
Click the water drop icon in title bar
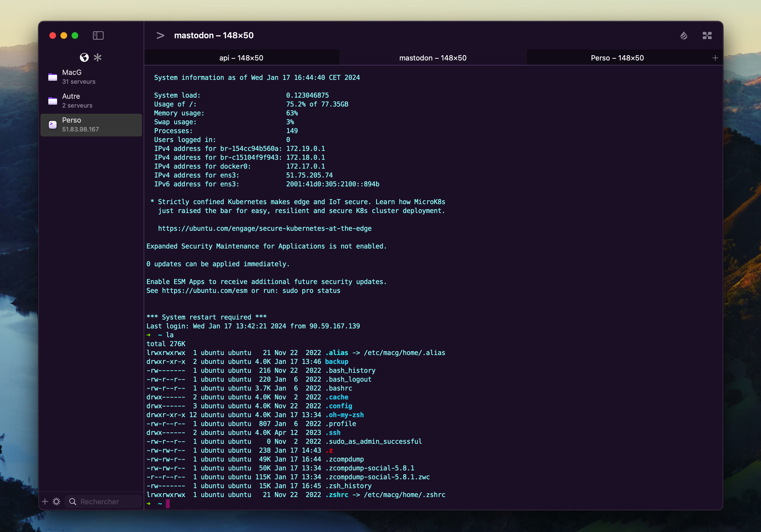coord(683,36)
